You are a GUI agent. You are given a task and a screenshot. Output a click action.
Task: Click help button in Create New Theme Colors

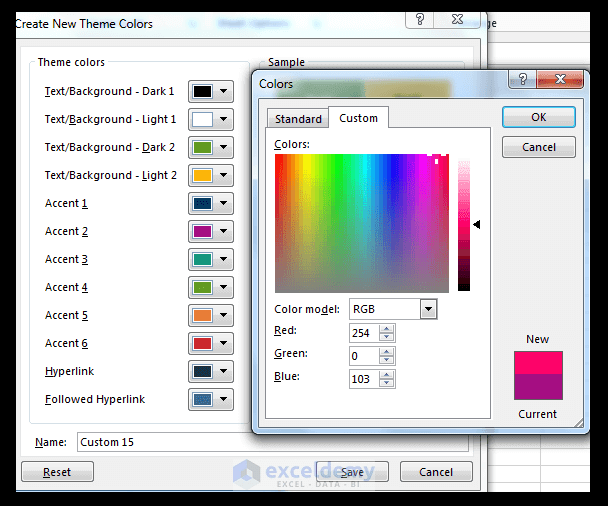tap(420, 19)
